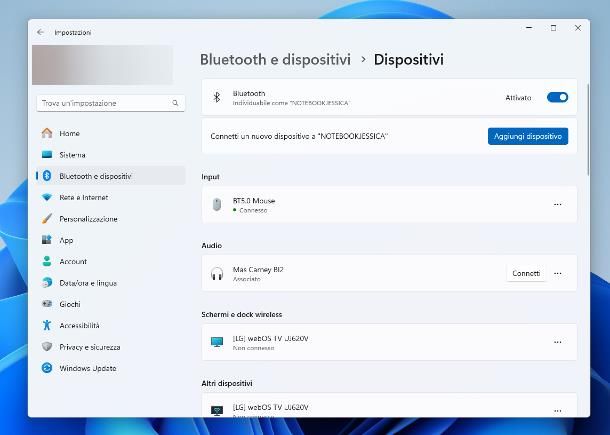
Task: Go to Data/ora e lingua settings
Action: click(x=111, y=283)
